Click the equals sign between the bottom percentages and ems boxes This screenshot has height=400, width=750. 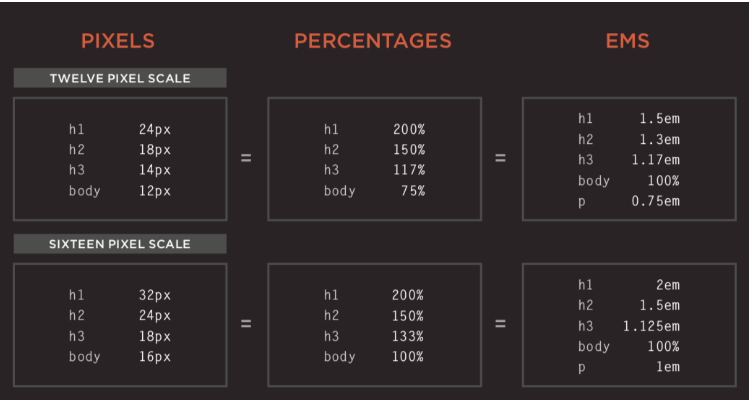click(x=500, y=324)
